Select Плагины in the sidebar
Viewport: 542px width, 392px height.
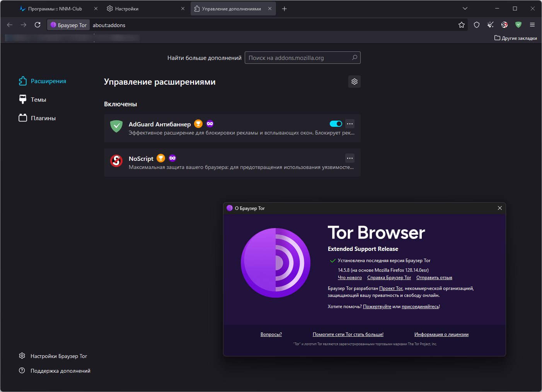pos(43,118)
